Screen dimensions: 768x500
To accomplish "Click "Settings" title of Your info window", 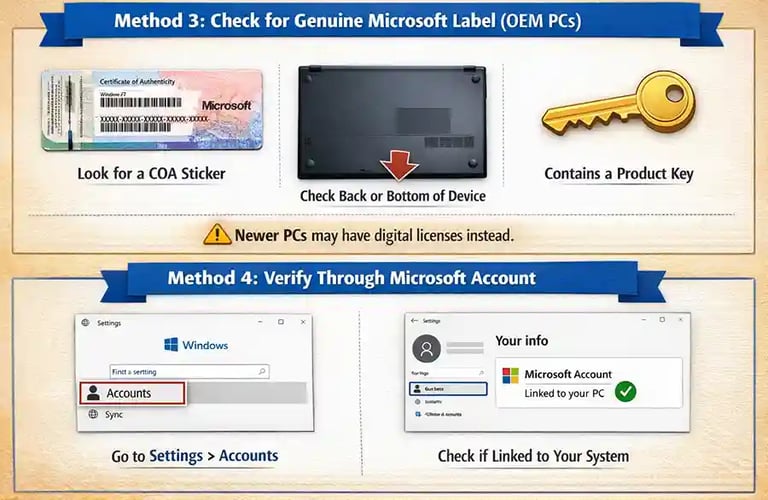I will (x=432, y=321).
